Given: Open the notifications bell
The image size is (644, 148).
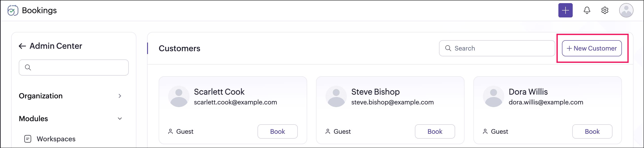Looking at the screenshot, I should pyautogui.click(x=587, y=10).
